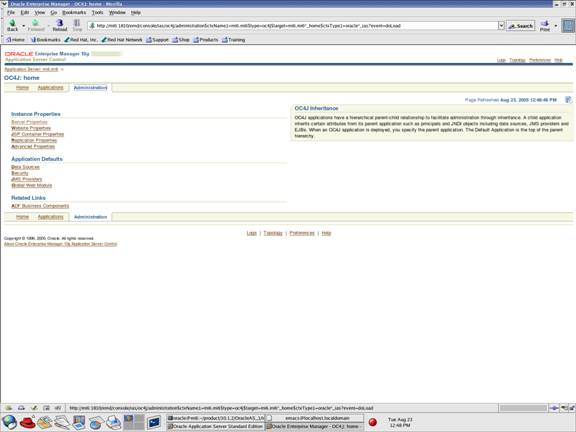Open the Training bookmark folder
This screenshot has width=576, height=432.
(x=233, y=40)
